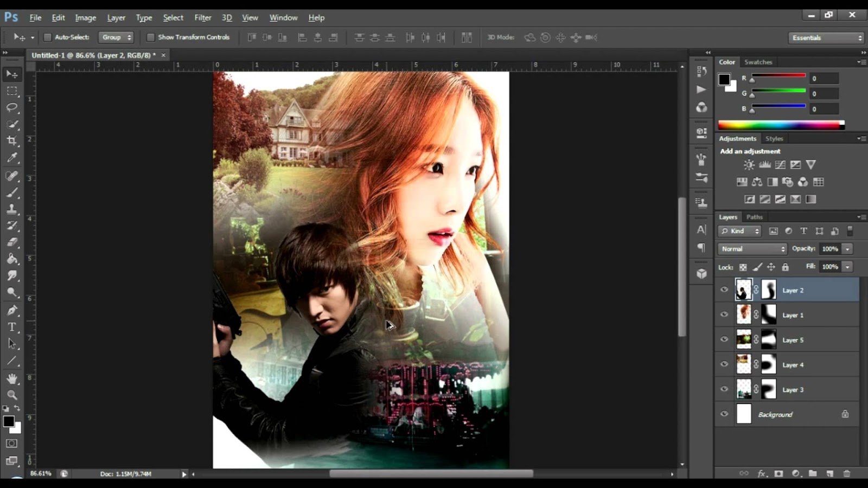868x488 pixels.
Task: Open the Auto-Select Group dropdown
Action: pos(116,37)
